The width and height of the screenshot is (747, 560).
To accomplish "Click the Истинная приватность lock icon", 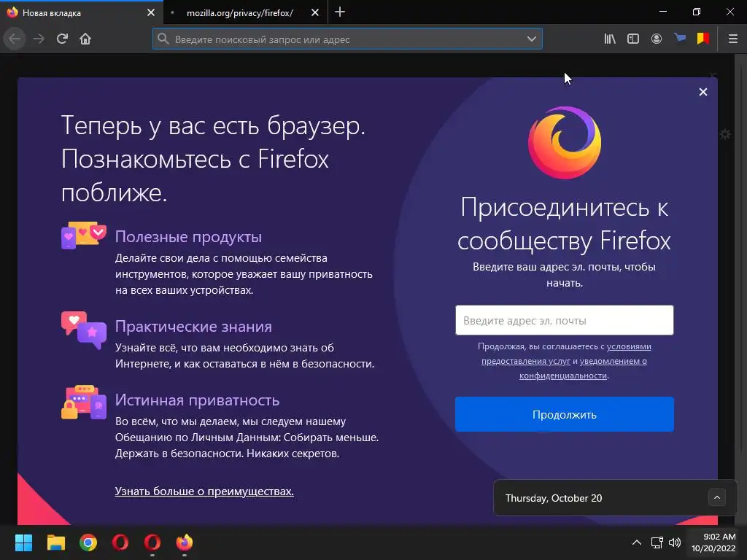I will coord(84,402).
